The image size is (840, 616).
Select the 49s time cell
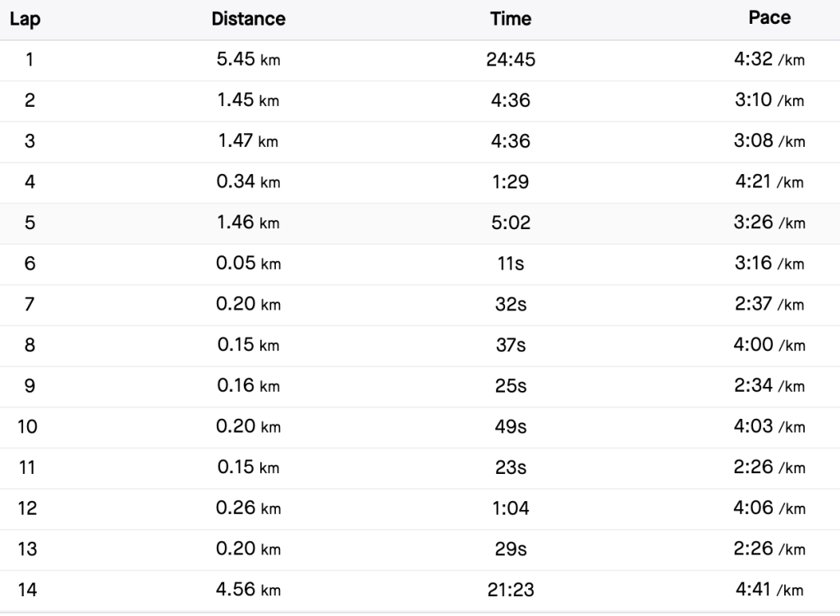509,427
